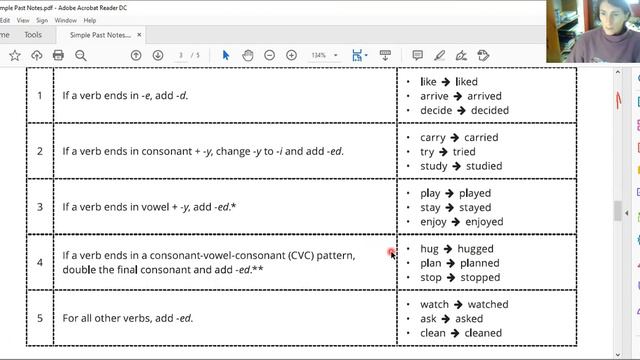Click the example word 'studied'
The height and width of the screenshot is (360, 640).
point(484,166)
